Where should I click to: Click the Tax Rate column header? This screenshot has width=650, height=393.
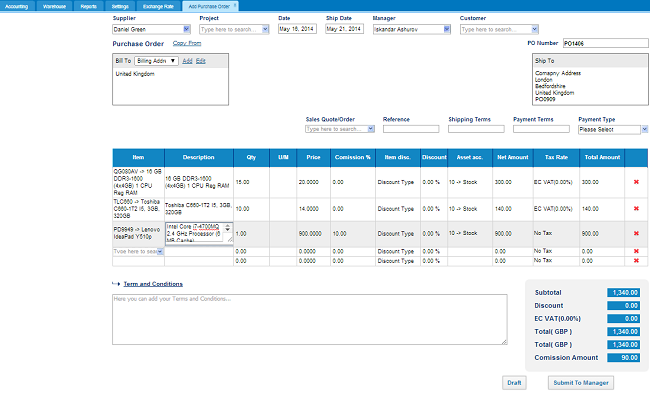[x=556, y=158]
